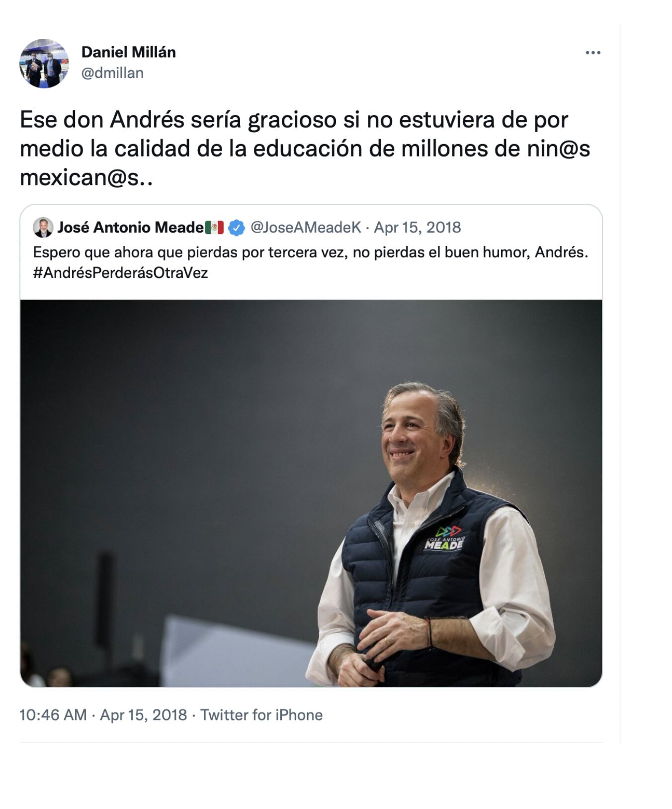This screenshot has height=809, width=672.
Task: Click José Antonio Meade's name in quoted tweet
Action: pos(130,228)
